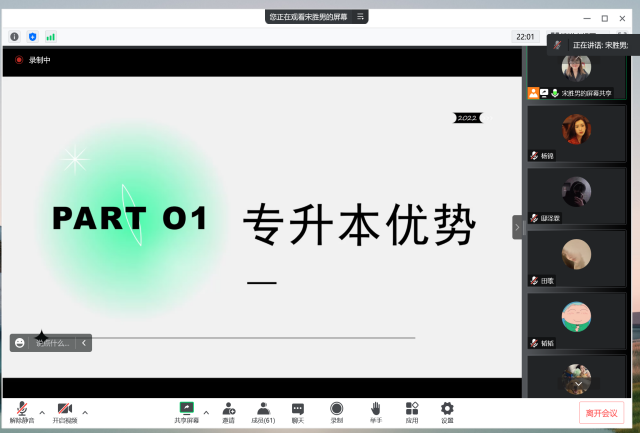Collapse the participant video sidebar

[x=517, y=227]
